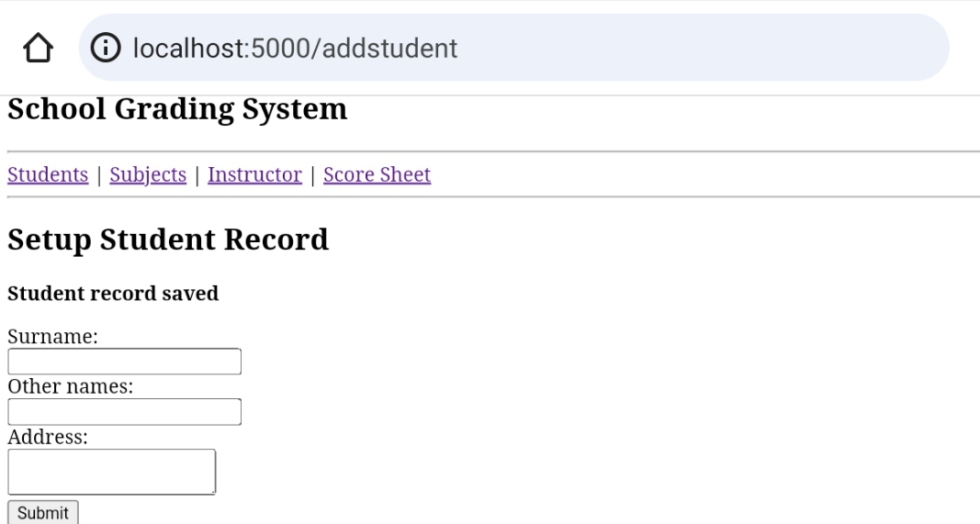The width and height of the screenshot is (980, 524).
Task: Go to the browser home page icon
Action: click(x=39, y=48)
